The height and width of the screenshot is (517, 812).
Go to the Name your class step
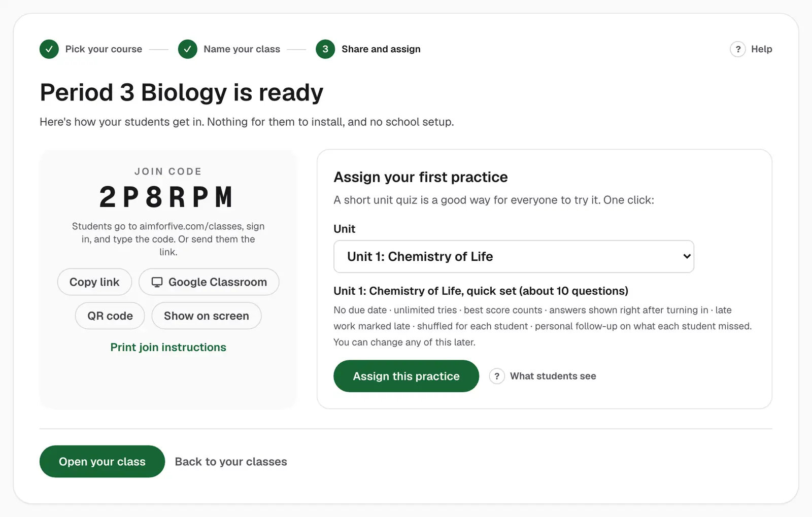242,49
